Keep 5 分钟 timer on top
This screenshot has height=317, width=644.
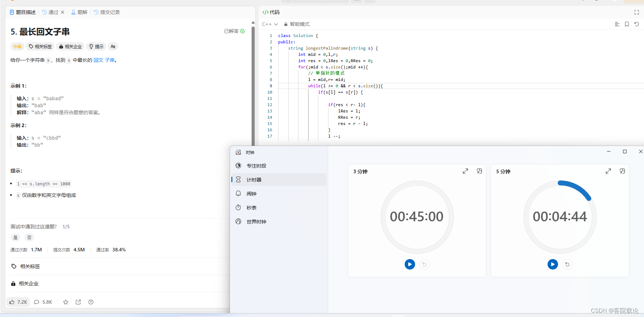click(x=622, y=171)
